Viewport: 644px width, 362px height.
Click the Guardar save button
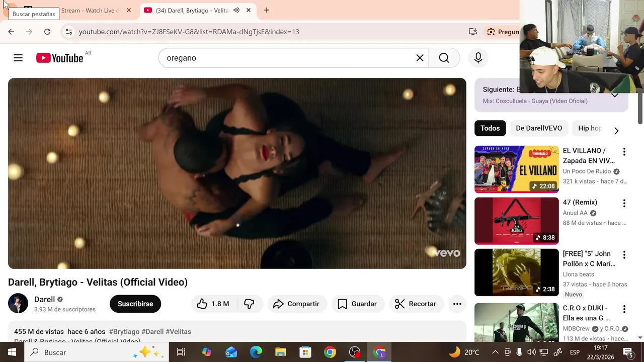[357, 304]
